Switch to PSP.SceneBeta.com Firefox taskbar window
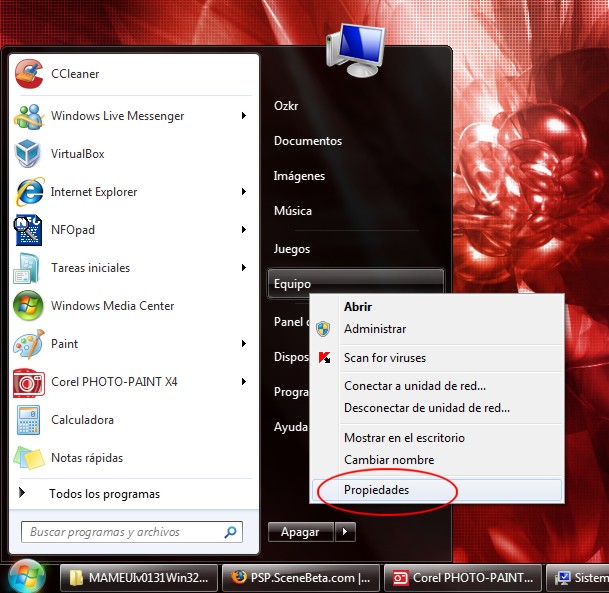Image resolution: width=609 pixels, height=593 pixels. point(301,578)
